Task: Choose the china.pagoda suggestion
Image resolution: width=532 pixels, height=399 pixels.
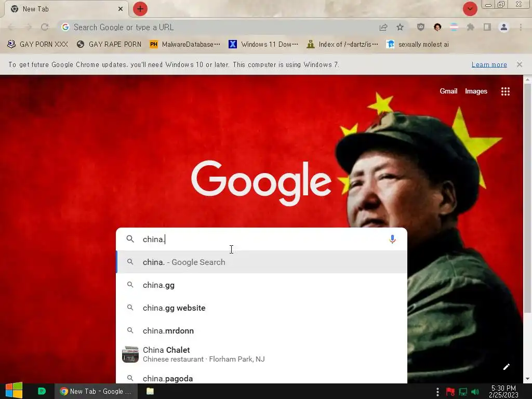Action: 262,378
